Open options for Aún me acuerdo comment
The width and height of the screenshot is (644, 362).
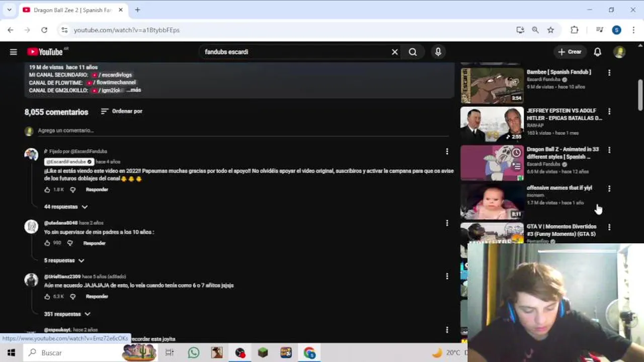click(447, 276)
